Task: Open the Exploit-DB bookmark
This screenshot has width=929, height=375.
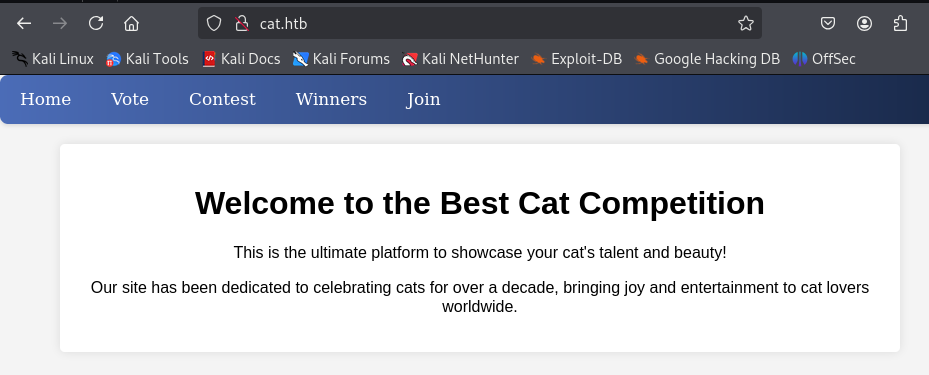Action: click(576, 59)
